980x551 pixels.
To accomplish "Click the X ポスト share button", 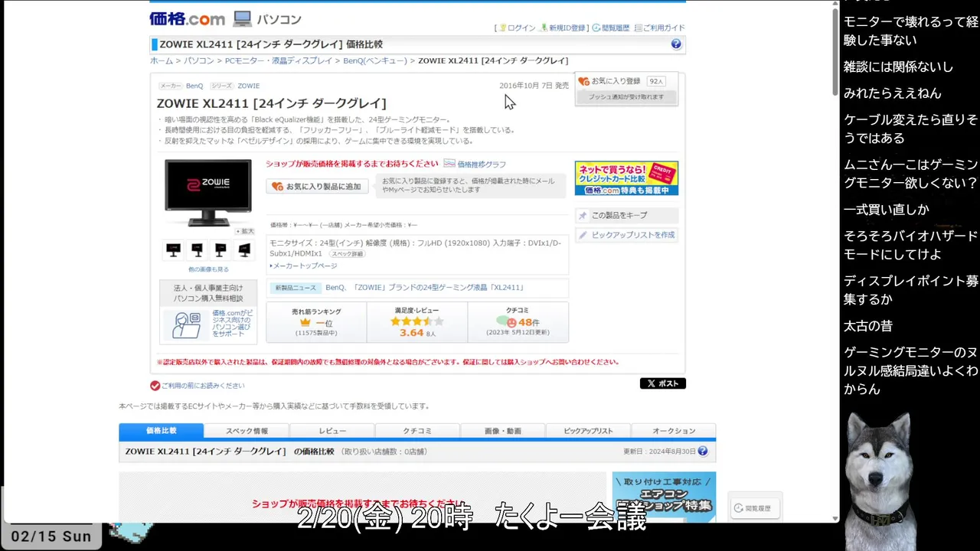I will (x=663, y=383).
